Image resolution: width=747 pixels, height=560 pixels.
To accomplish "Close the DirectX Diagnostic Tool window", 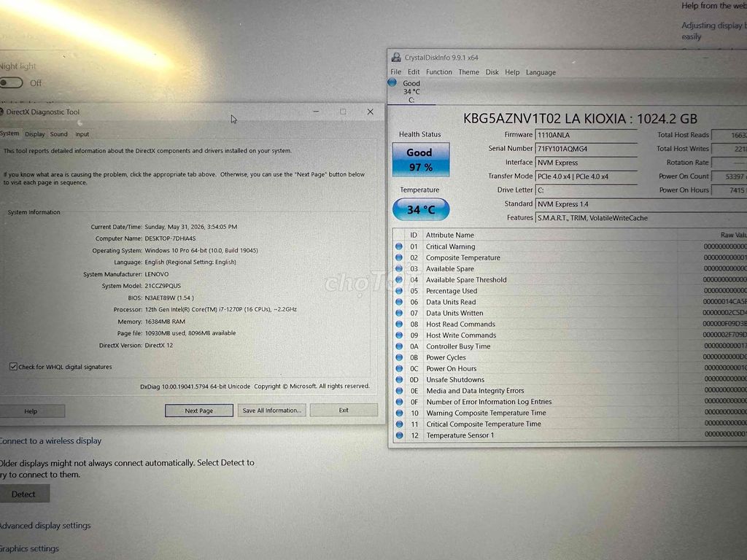I will pos(370,112).
